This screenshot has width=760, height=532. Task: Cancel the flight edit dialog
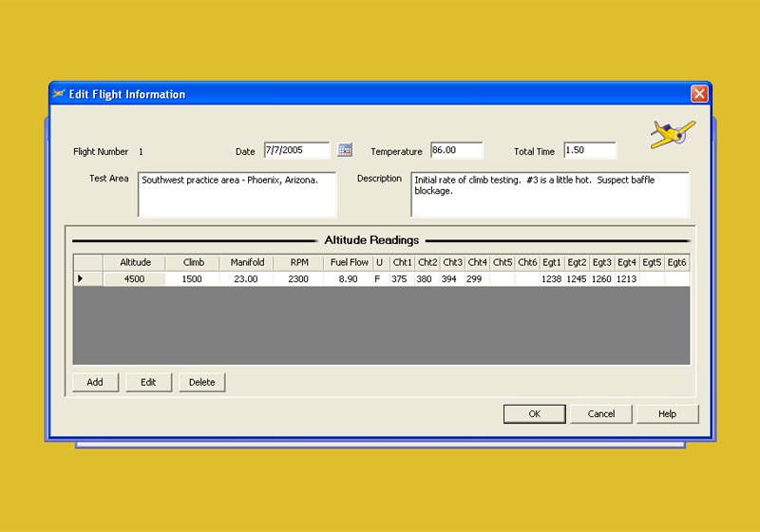[600, 414]
